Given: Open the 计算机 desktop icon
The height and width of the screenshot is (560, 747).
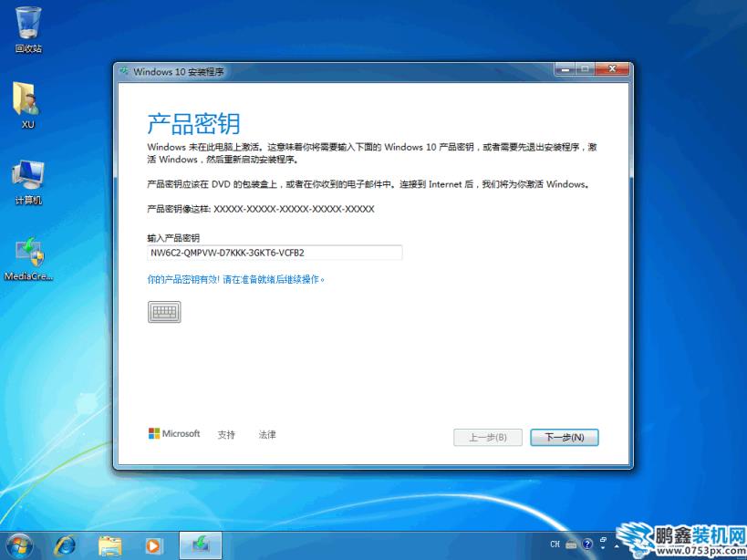Looking at the screenshot, I should pyautogui.click(x=28, y=181).
